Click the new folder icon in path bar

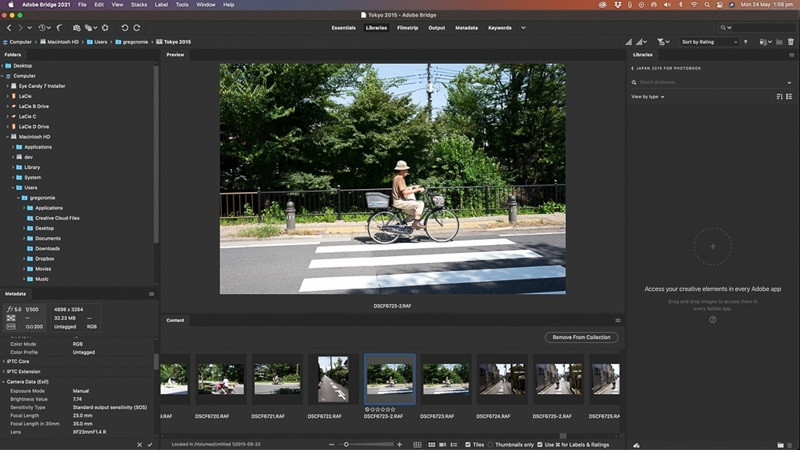click(x=779, y=42)
